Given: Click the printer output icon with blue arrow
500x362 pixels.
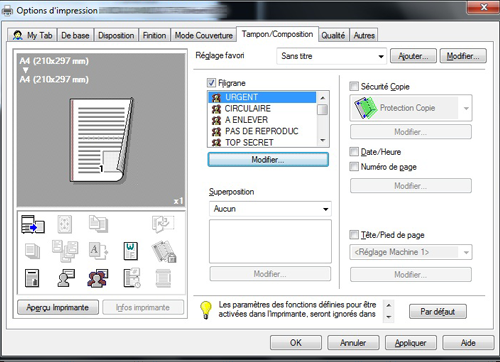Looking at the screenshot, I should [33, 224].
